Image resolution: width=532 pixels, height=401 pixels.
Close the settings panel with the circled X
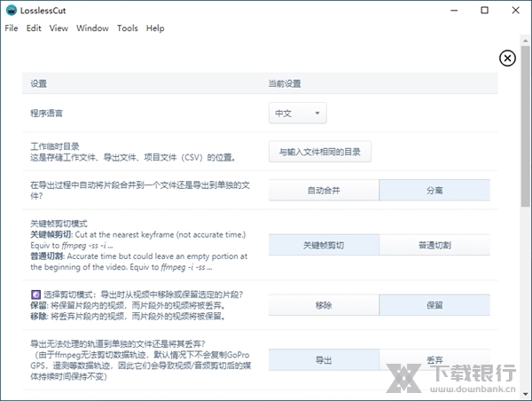pyautogui.click(x=507, y=59)
